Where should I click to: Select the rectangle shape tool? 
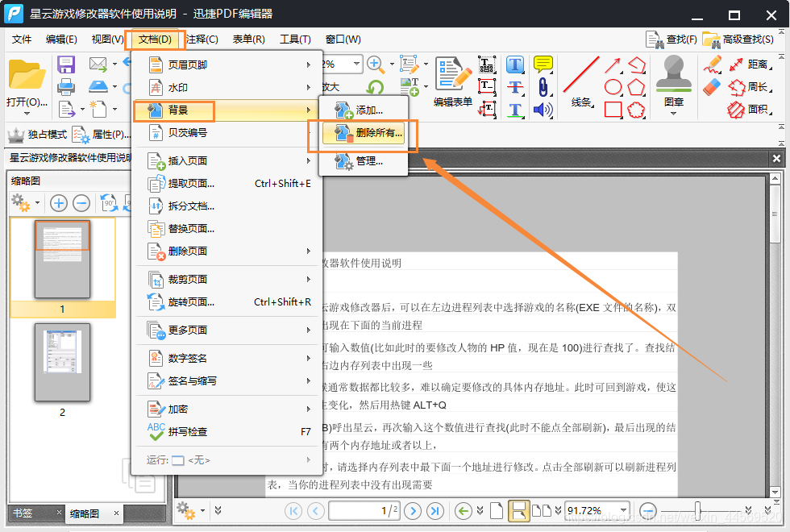[613, 110]
